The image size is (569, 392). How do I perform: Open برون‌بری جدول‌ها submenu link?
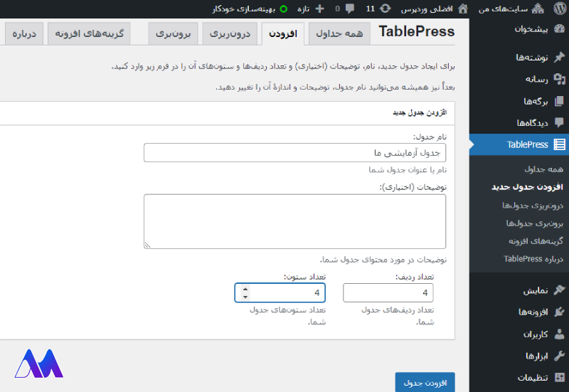click(x=535, y=223)
